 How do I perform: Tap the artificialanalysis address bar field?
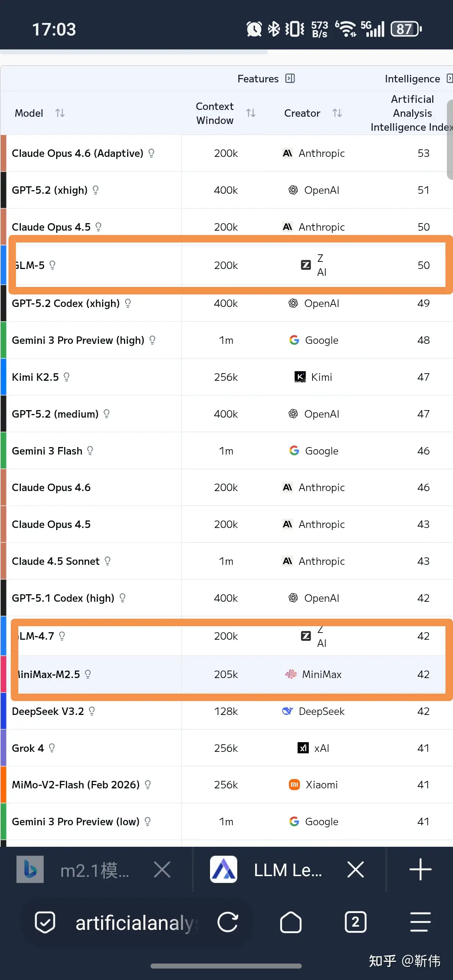[137, 923]
